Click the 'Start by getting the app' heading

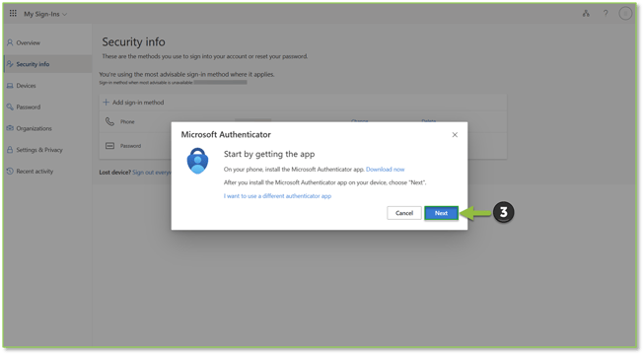coord(269,154)
